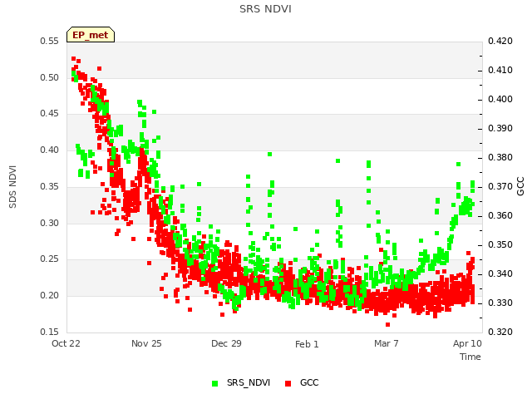532x399 pixels.
Task: Click the Time axis label
Action: [470, 357]
